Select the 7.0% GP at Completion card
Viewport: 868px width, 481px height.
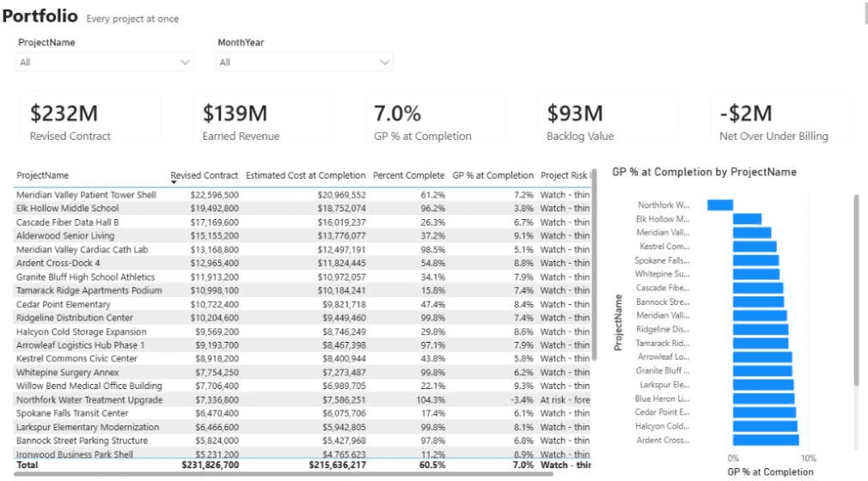coord(436,119)
